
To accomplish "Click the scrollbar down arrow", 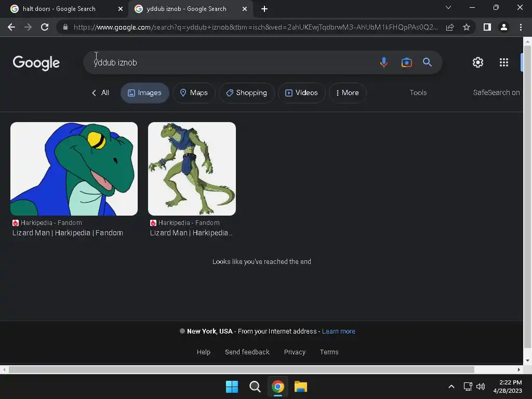I will pos(527,361).
